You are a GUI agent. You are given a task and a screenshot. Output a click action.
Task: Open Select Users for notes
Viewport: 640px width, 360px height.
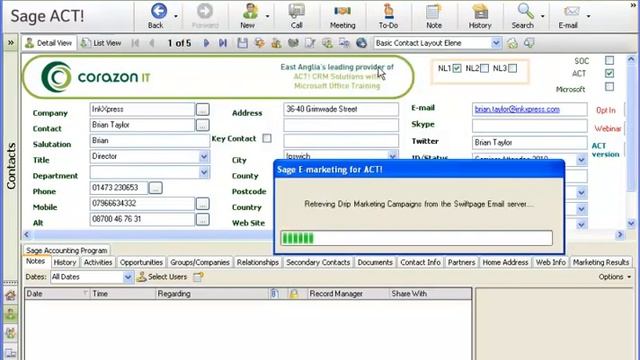[162, 277]
